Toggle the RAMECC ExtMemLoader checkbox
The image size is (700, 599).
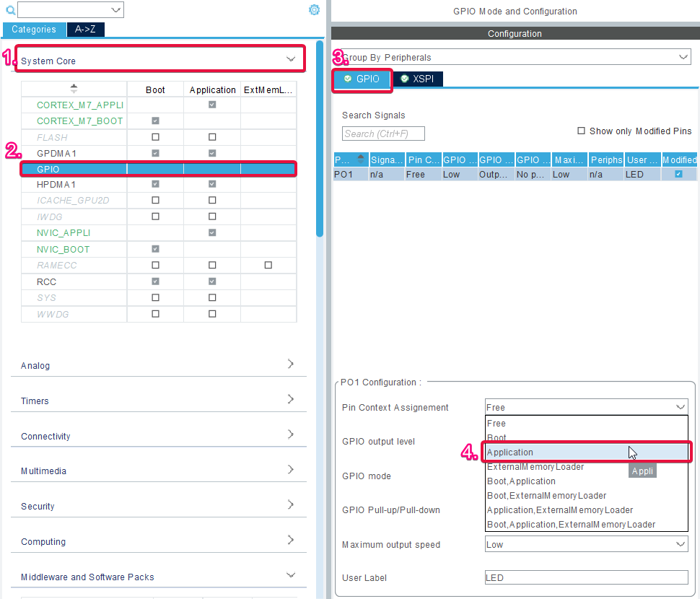point(268,265)
